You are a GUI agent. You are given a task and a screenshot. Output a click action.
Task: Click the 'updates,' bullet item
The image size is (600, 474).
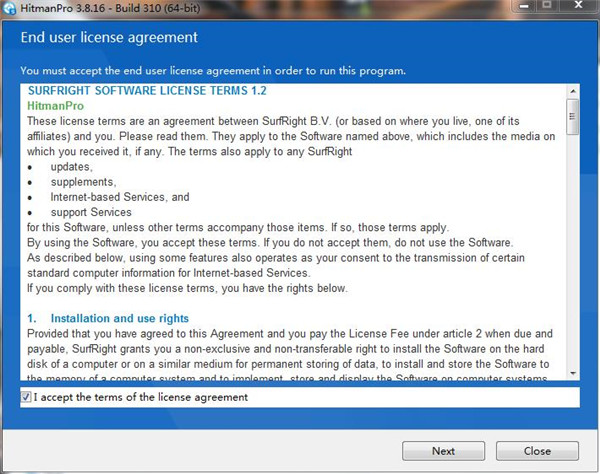coord(72,167)
